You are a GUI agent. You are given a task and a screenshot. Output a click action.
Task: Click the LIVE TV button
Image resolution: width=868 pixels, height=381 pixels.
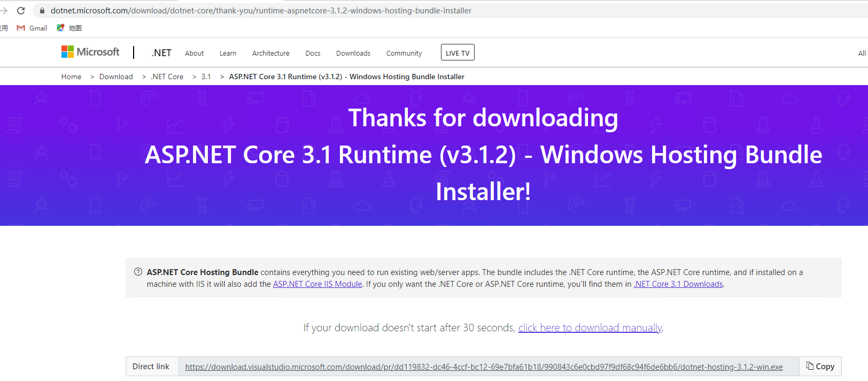tap(458, 52)
